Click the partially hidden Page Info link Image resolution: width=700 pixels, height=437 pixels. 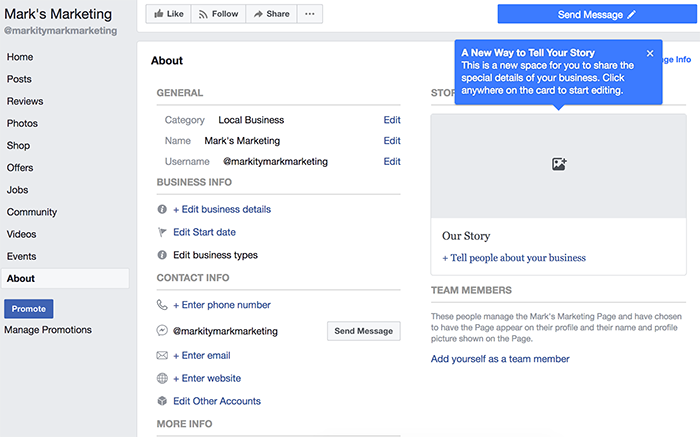tap(677, 59)
